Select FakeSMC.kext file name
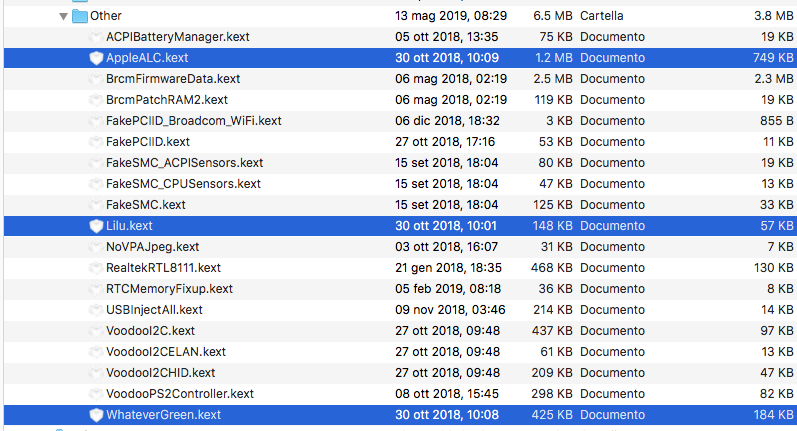The width and height of the screenshot is (797, 431). [145, 205]
